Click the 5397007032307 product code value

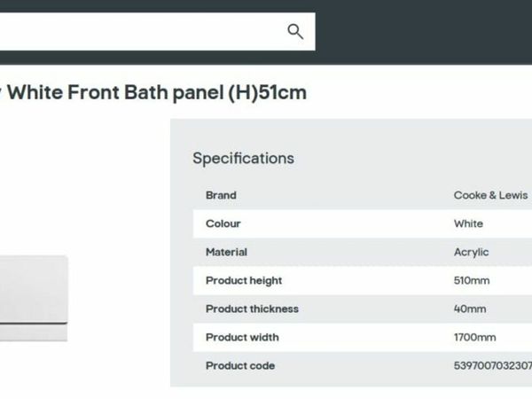[x=493, y=365]
